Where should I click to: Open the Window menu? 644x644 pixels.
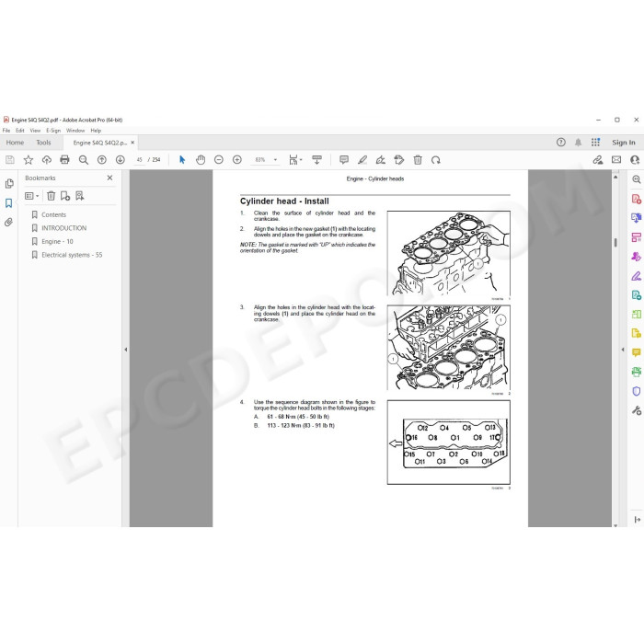75,131
